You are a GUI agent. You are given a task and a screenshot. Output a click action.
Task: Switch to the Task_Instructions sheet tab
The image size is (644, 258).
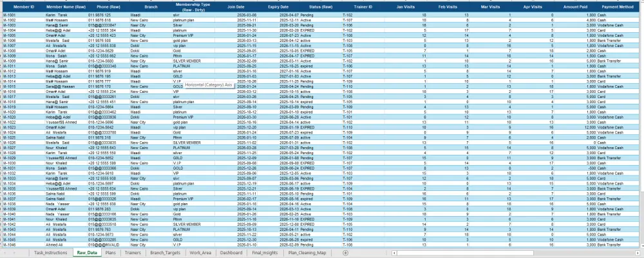(50, 253)
